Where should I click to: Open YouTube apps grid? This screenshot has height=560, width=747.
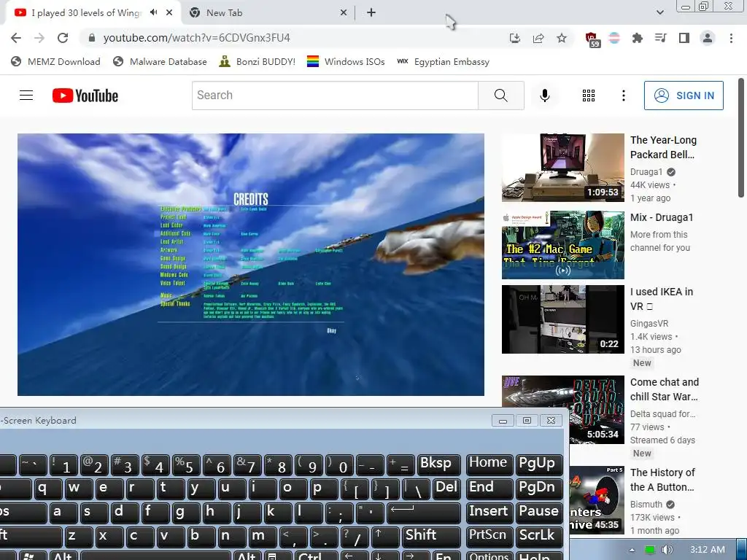point(589,96)
